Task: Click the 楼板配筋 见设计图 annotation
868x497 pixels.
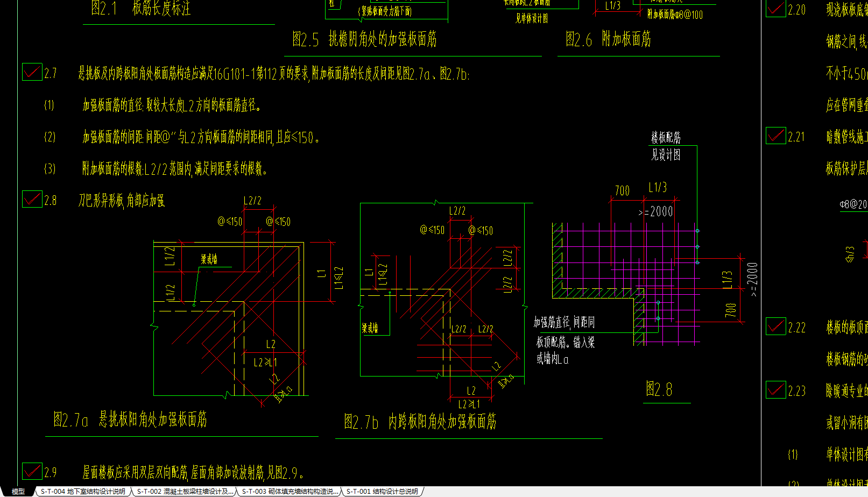Action: pos(666,146)
